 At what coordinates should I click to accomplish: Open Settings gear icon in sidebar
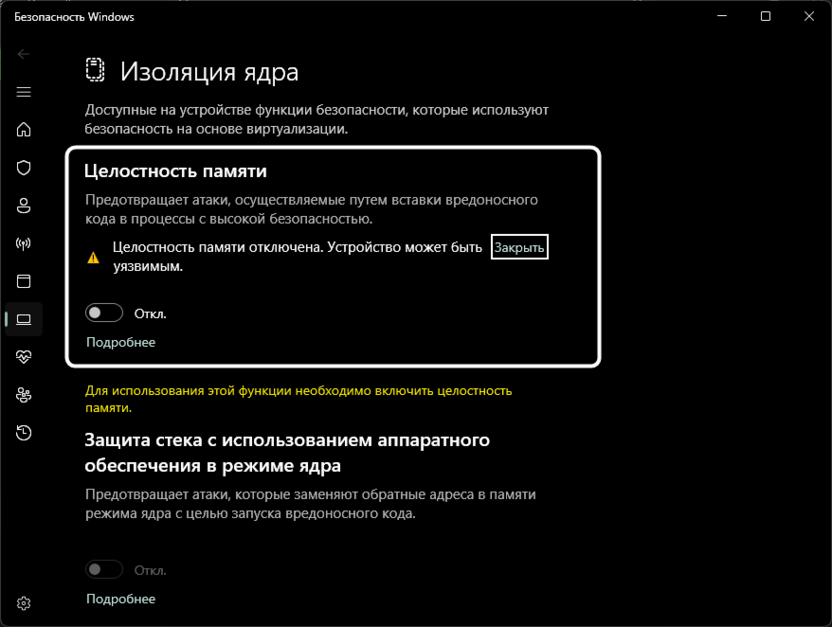click(x=23, y=603)
